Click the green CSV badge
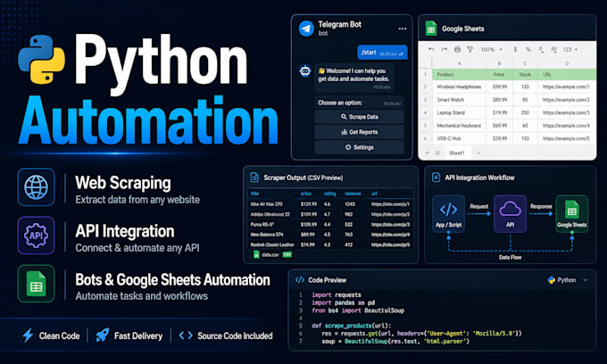 pyautogui.click(x=287, y=254)
